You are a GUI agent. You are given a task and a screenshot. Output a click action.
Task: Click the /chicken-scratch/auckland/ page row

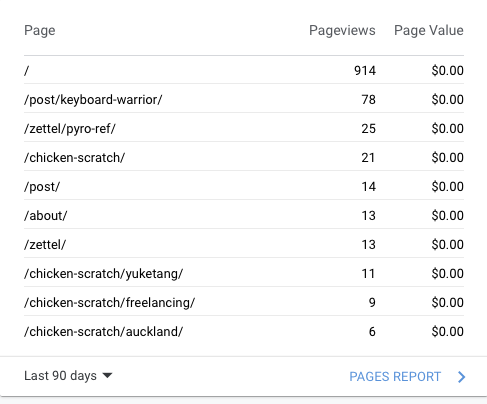(244, 331)
